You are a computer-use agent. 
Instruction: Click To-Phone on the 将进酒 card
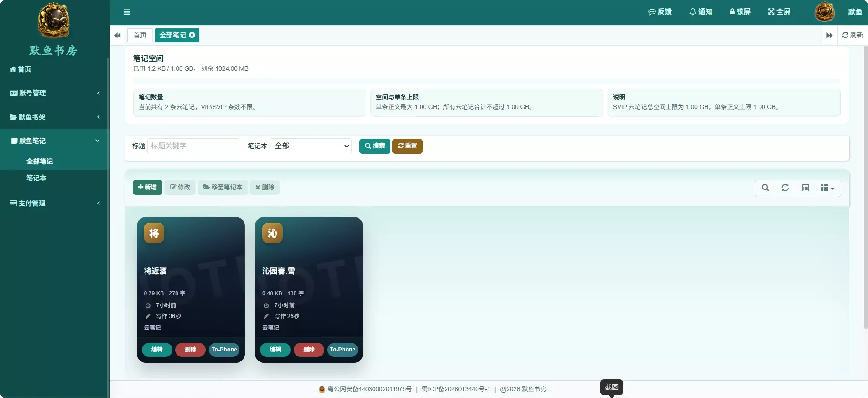(224, 350)
